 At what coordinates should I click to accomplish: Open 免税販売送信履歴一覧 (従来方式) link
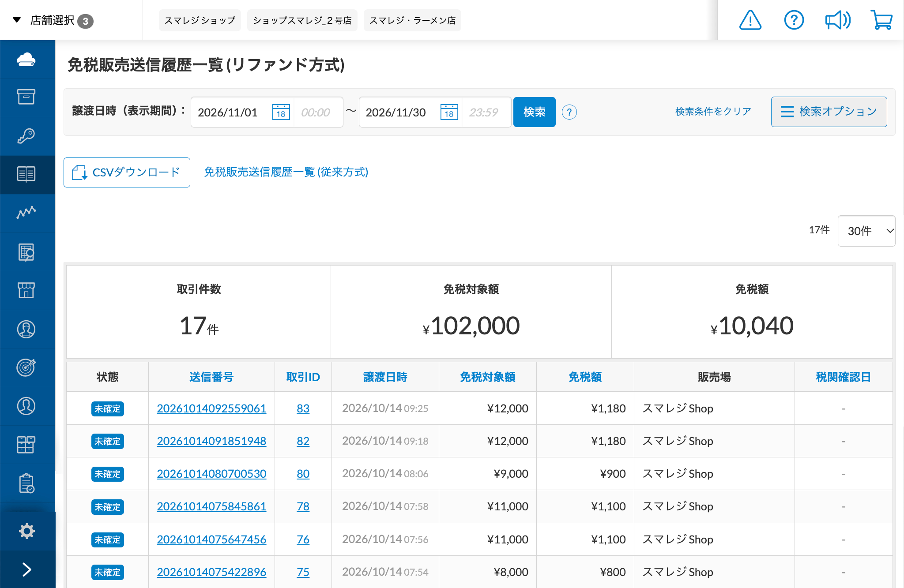(x=286, y=172)
